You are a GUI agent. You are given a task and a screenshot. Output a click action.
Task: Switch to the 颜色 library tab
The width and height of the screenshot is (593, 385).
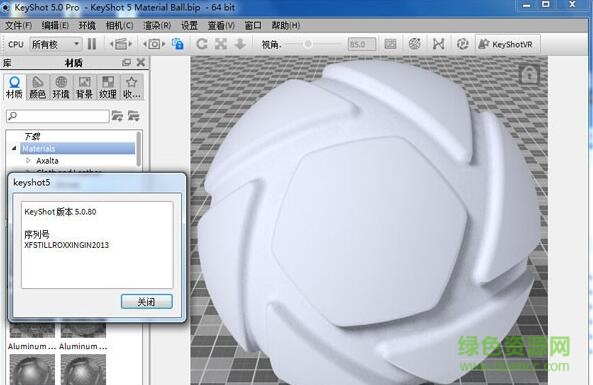(37, 87)
